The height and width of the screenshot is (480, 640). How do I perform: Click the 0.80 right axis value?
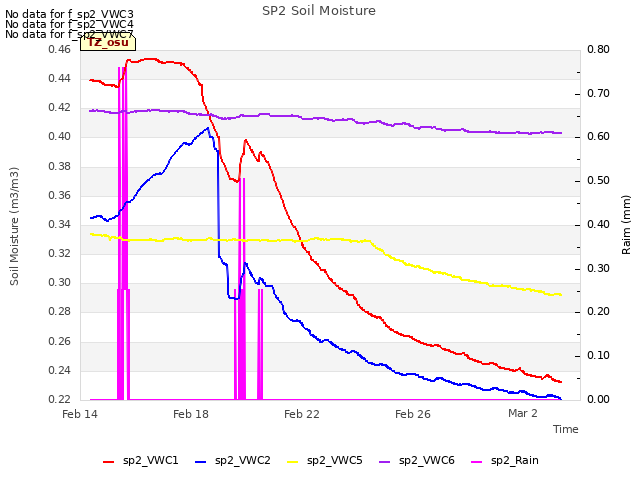coord(598,49)
